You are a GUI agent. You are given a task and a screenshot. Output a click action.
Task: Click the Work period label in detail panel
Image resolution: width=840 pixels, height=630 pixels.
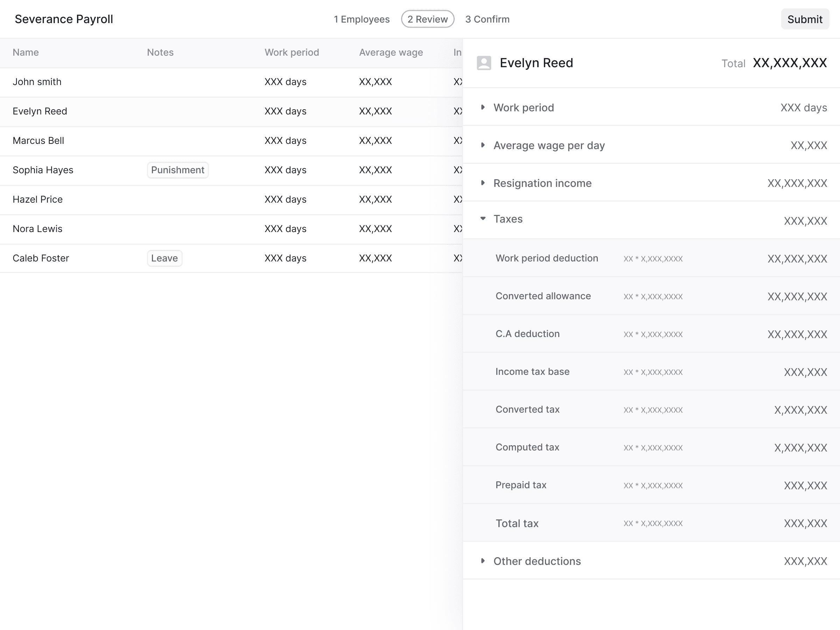tap(523, 107)
